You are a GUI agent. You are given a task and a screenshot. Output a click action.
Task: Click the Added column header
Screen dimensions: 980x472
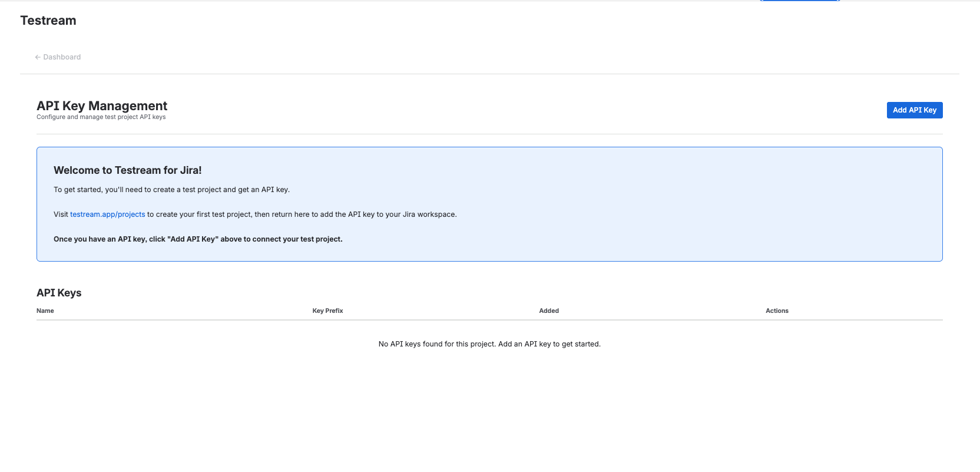[x=549, y=311]
